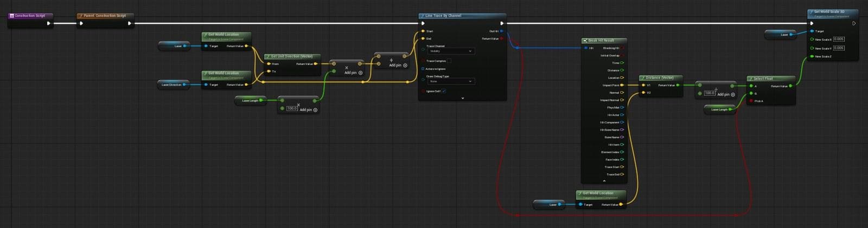Viewport: 868px width, 228px height.
Task: Select Laser Length variable node feeding multiply
Action: click(x=251, y=100)
